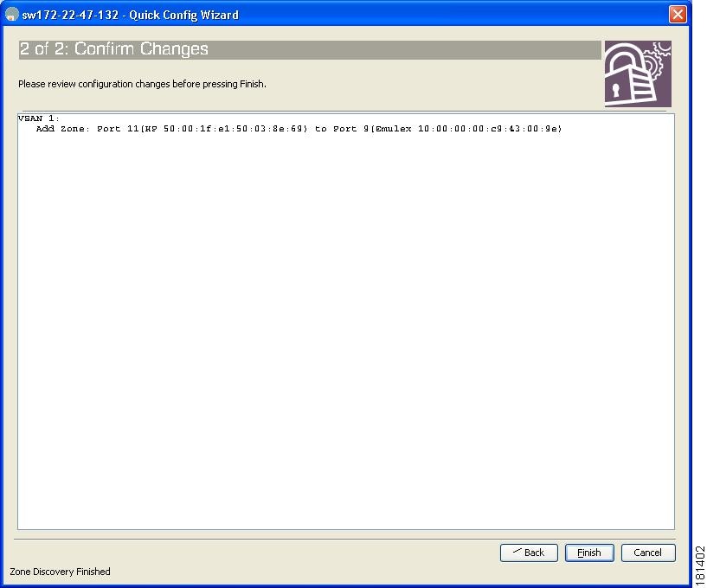Click the HP WWN 50:00:1f:e1:50:03:8e:69
Screen dimensions: 707x588
(235, 129)
